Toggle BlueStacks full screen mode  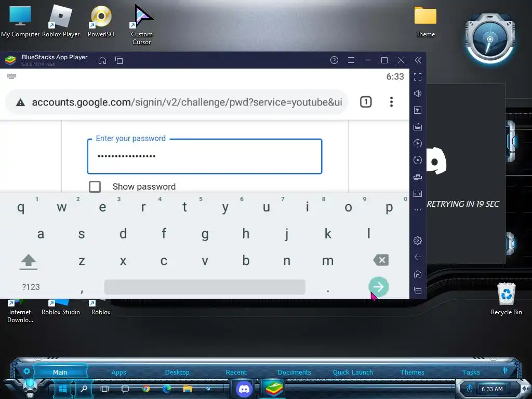pyautogui.click(x=418, y=77)
